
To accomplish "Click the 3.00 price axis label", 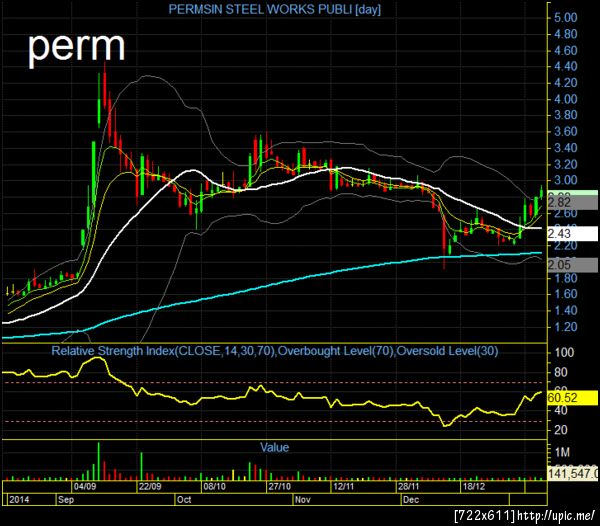I will coord(565,181).
